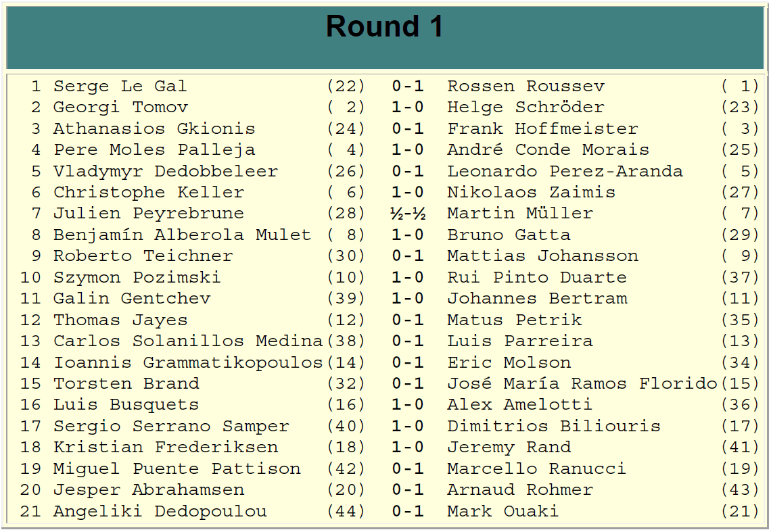Image resolution: width=771 pixels, height=532 pixels.
Task: Select Kristian Frederiksen on board eighteen
Action: click(165, 447)
